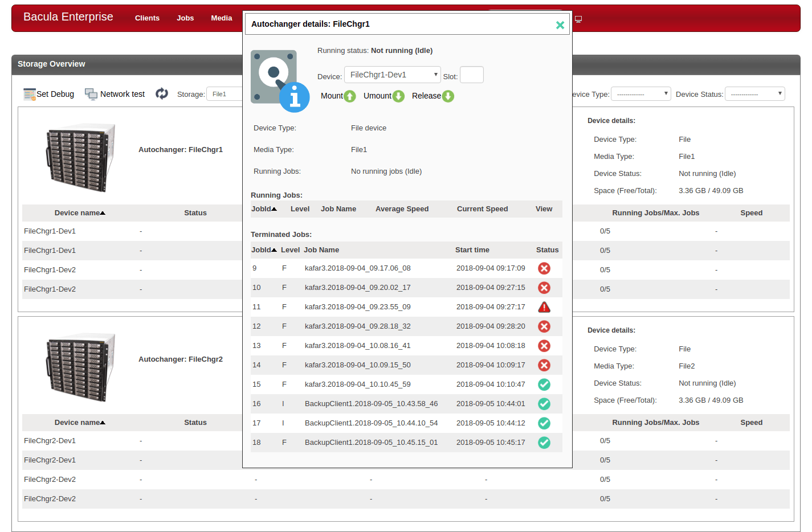
Task: Click the Umount green arrow button
Action: pyautogui.click(x=398, y=96)
